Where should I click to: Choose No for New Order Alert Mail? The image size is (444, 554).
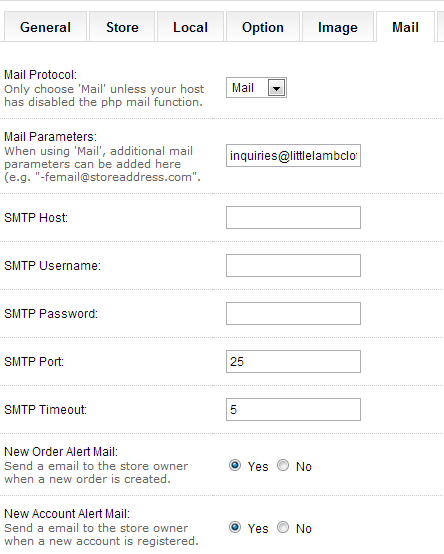[x=283, y=465]
